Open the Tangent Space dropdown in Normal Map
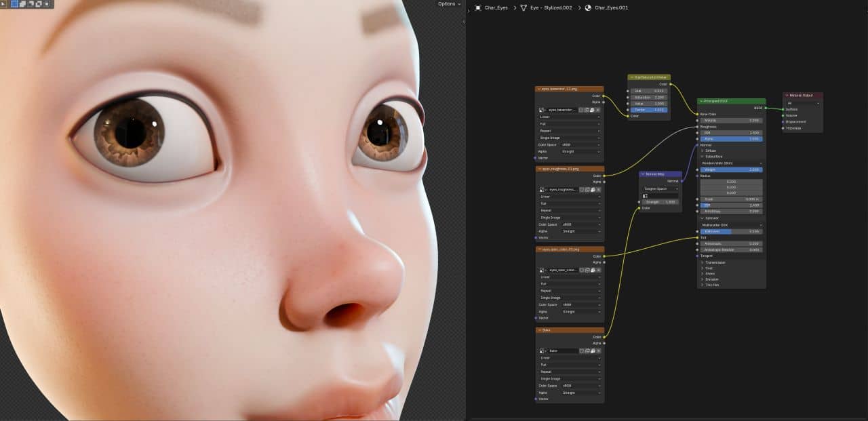This screenshot has width=868, height=421. (x=661, y=188)
